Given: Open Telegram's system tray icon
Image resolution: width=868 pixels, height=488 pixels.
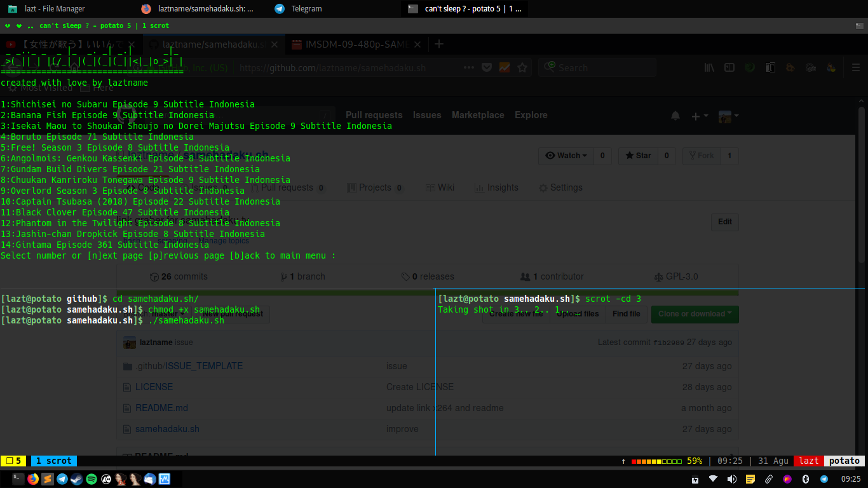Looking at the screenshot, I should click(x=824, y=479).
